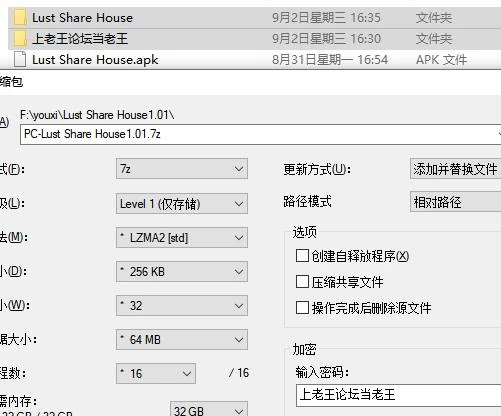The height and width of the screenshot is (416, 501).
Task: Select the Lust Share House.apk file icon
Action: pos(20,60)
